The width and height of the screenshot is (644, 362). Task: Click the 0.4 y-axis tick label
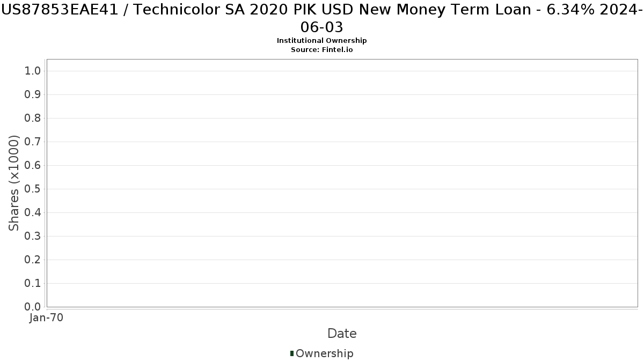coord(33,213)
